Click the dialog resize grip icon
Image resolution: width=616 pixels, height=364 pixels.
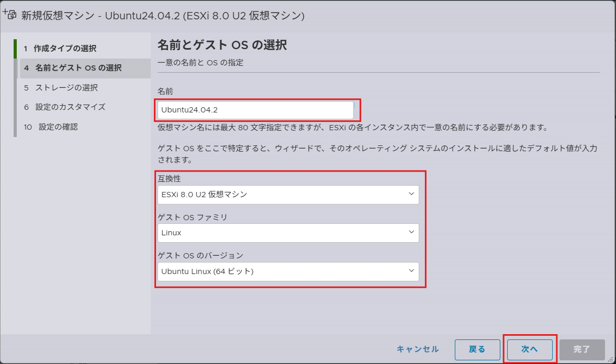tap(610, 359)
